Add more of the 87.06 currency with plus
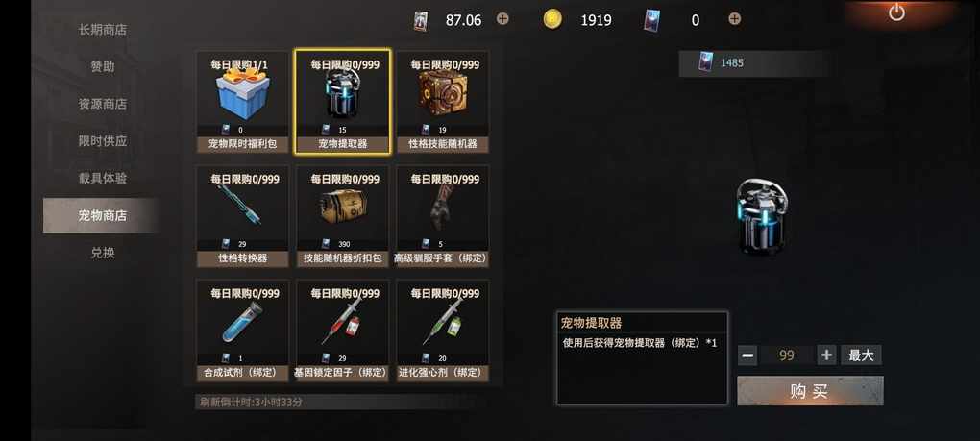Screen dimensions: 980x441 click(502, 19)
